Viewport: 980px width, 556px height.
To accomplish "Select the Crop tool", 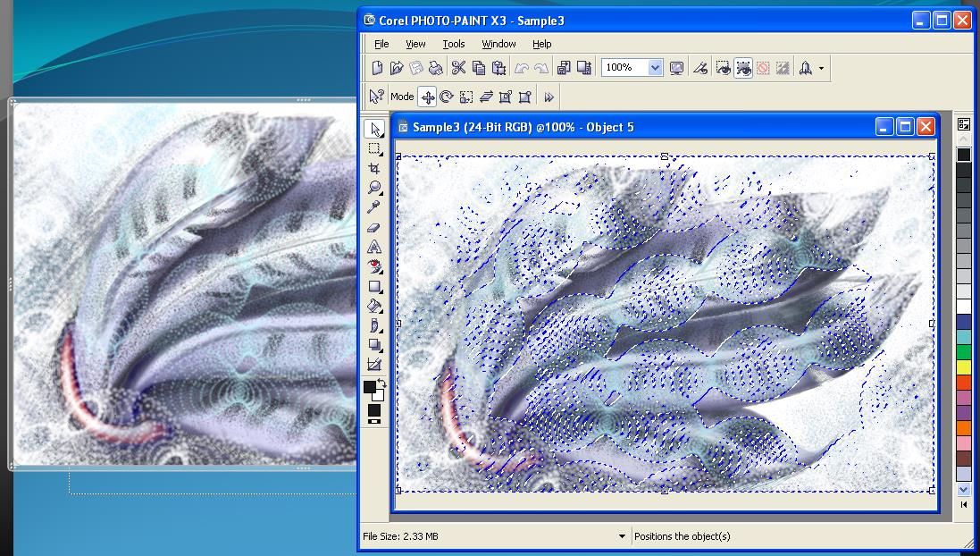I will pyautogui.click(x=374, y=168).
